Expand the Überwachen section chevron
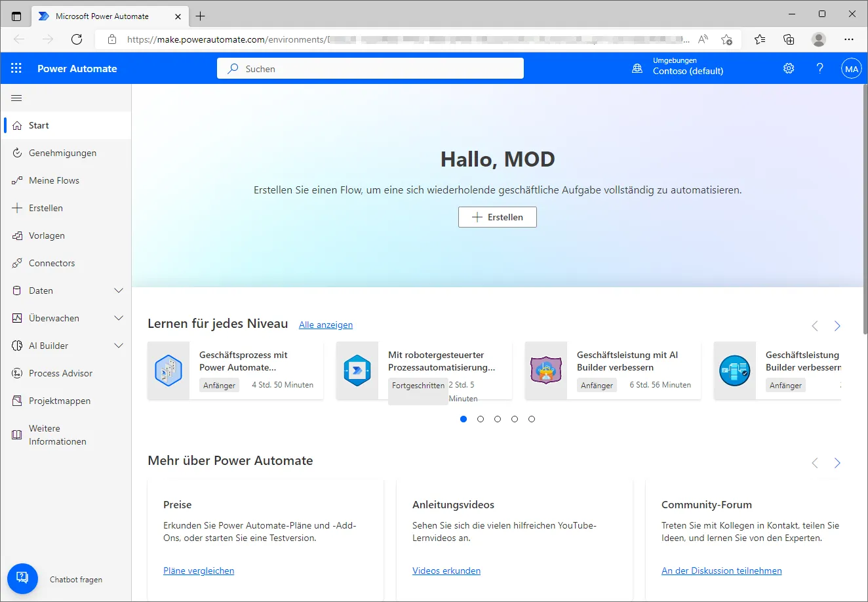 point(119,318)
